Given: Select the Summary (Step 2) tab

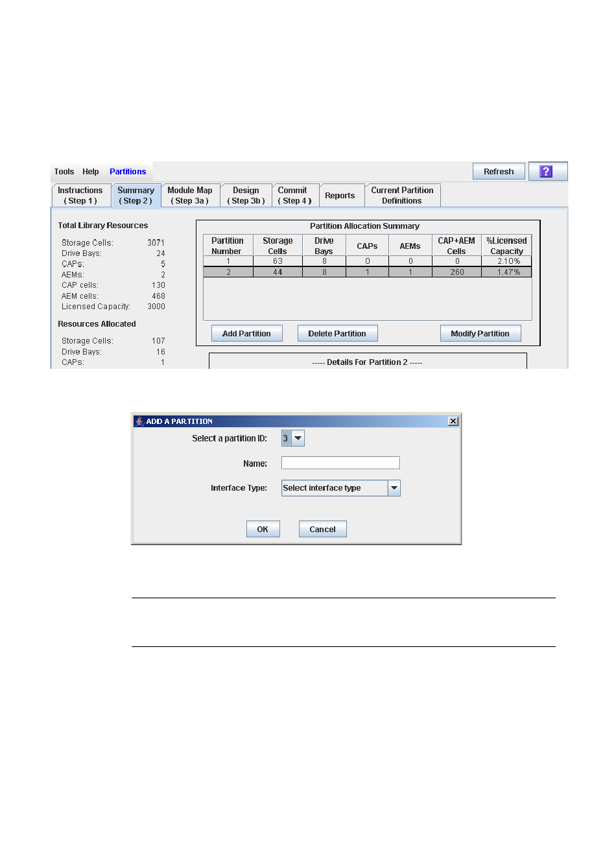Looking at the screenshot, I should [x=136, y=195].
